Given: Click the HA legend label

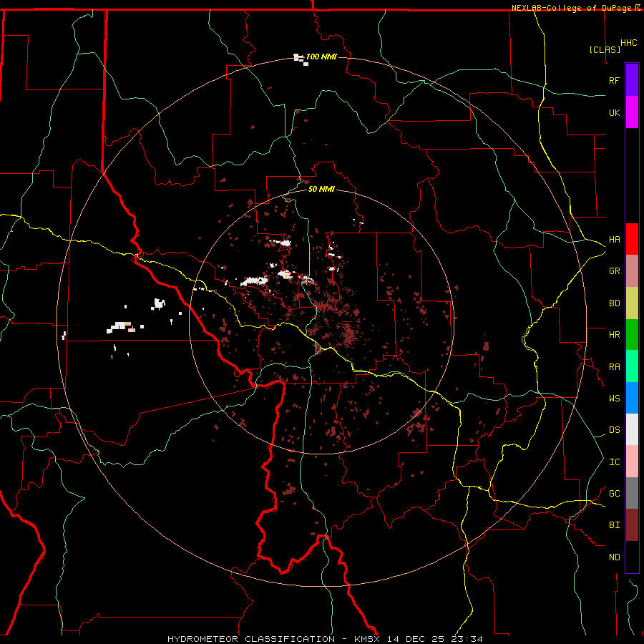Looking at the screenshot, I should click(x=614, y=240).
